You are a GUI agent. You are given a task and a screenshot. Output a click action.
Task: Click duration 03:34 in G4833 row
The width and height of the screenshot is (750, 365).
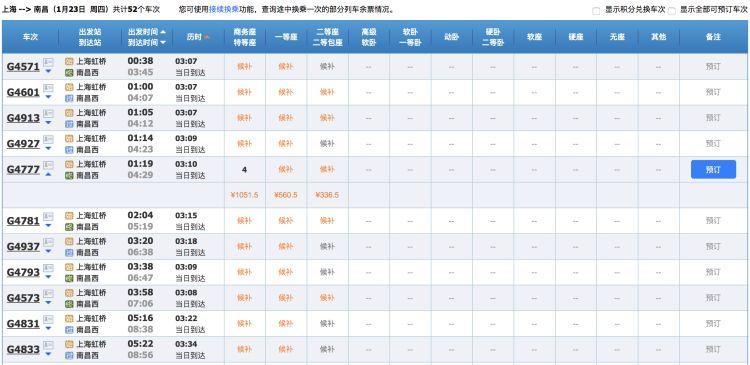click(x=186, y=344)
